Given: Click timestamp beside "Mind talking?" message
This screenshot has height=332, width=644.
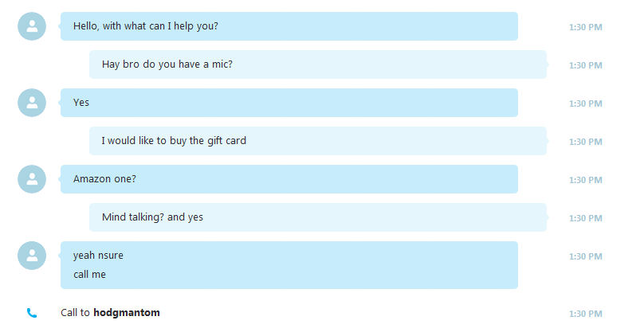Looking at the screenshot, I should [x=585, y=218].
